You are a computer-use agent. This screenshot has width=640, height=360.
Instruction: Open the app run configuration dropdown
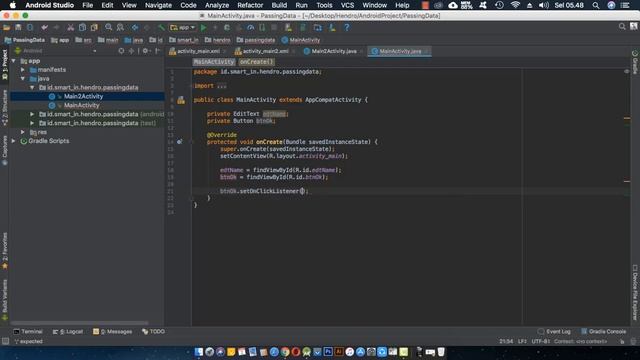coord(183,27)
